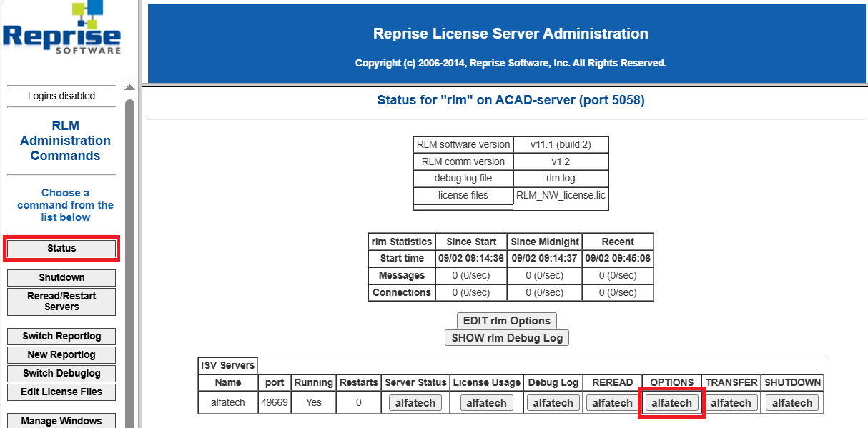Viewport: 868px width, 428px height.
Task: Click the 'port' column header
Action: [275, 383]
